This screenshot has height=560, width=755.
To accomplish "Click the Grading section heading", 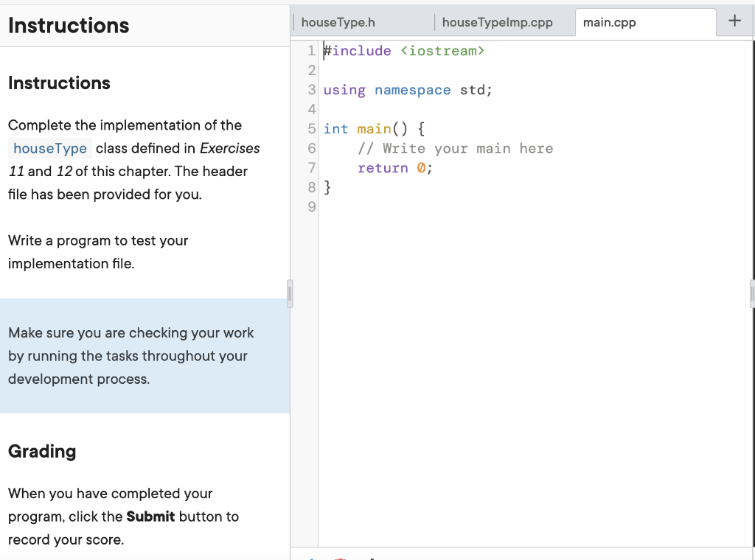I will (x=41, y=451).
